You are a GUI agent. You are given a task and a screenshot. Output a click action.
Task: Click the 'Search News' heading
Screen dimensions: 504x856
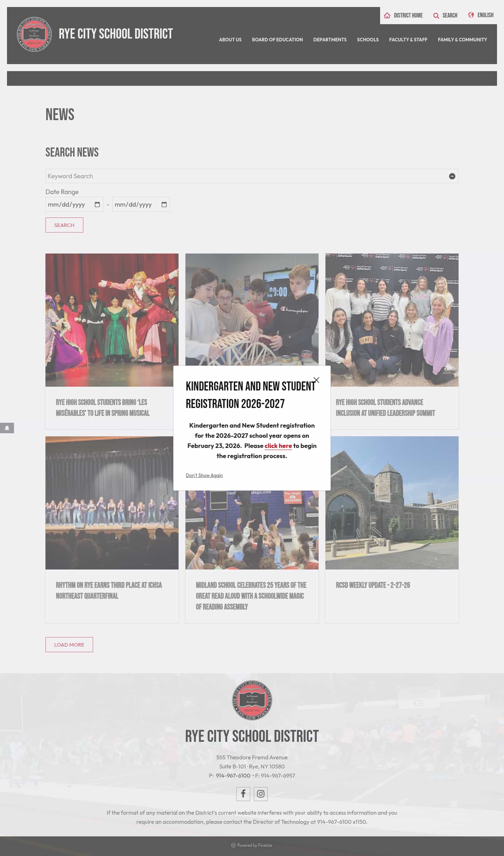[x=72, y=152]
